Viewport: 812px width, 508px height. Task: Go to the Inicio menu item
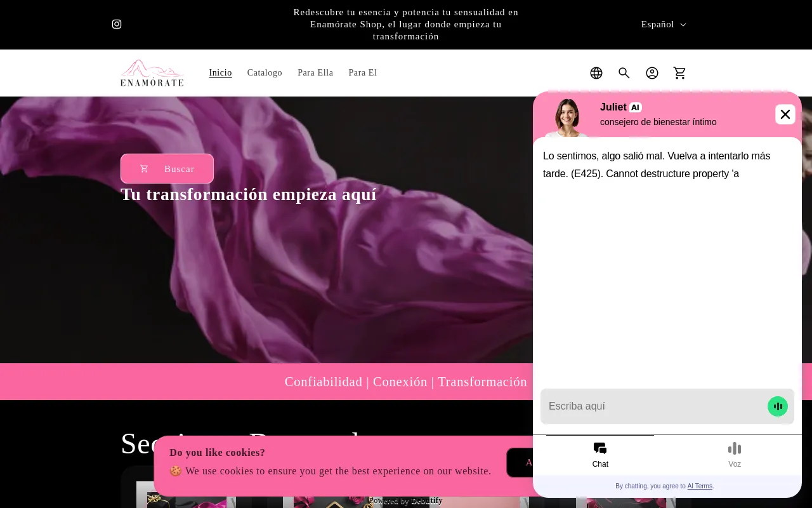point(220,73)
